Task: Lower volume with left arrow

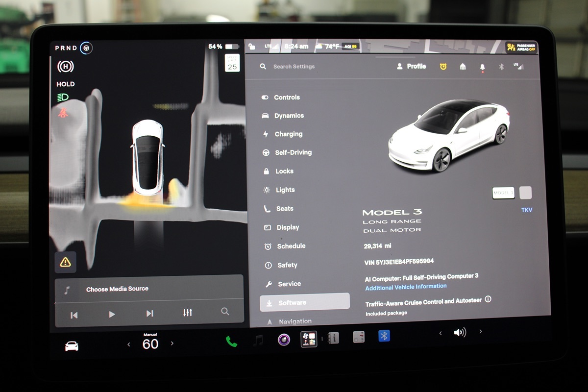Action: (x=440, y=333)
